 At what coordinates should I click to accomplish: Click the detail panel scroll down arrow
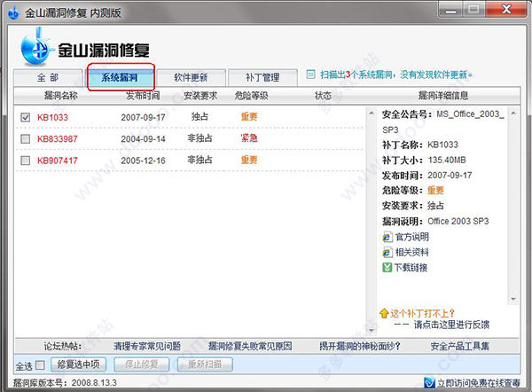coord(513,299)
